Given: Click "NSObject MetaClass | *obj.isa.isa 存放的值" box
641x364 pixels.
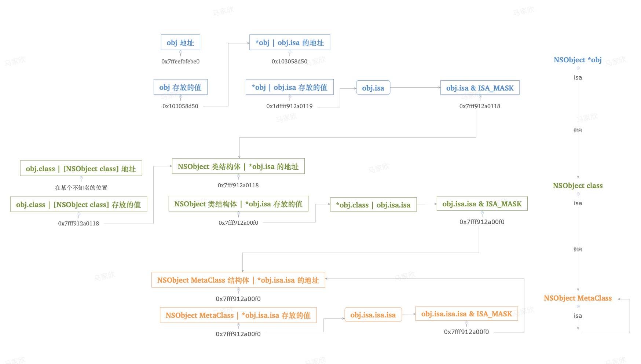Looking at the screenshot, I should [238, 315].
